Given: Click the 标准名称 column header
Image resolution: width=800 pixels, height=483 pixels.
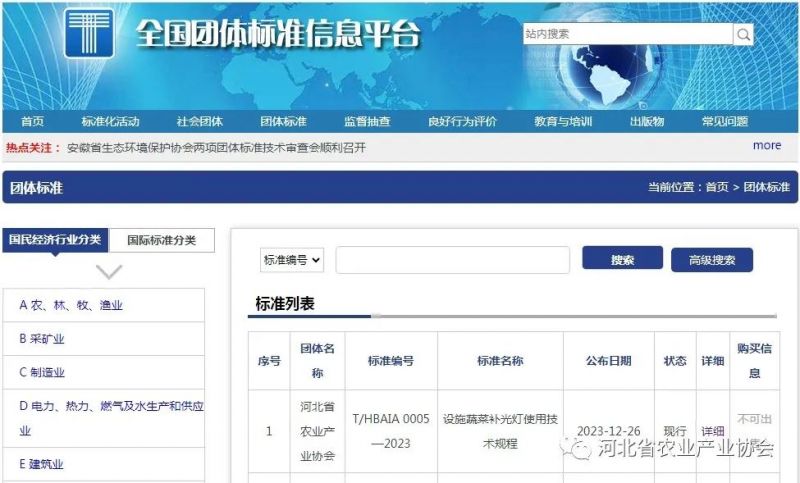Looking at the screenshot, I should tap(500, 361).
